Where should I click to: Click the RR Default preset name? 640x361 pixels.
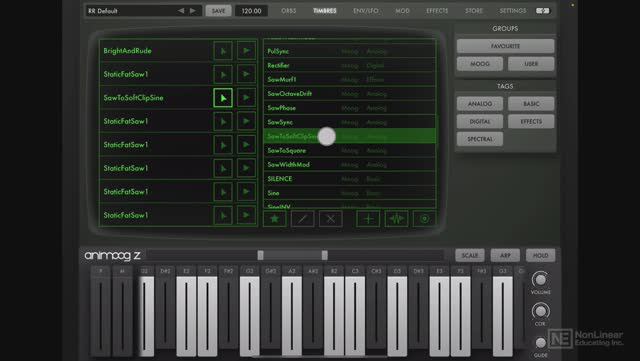pos(103,11)
